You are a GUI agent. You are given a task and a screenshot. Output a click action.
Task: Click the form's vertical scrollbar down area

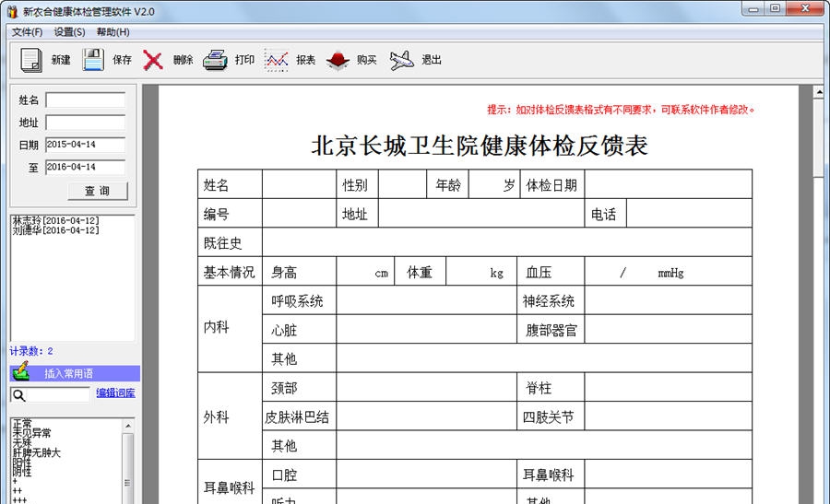coord(819,369)
